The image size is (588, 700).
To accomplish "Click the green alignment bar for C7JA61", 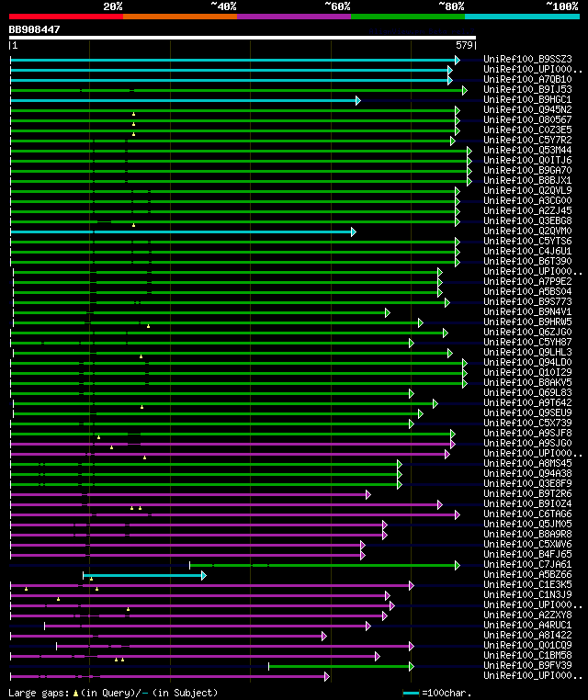I will pos(324,566).
